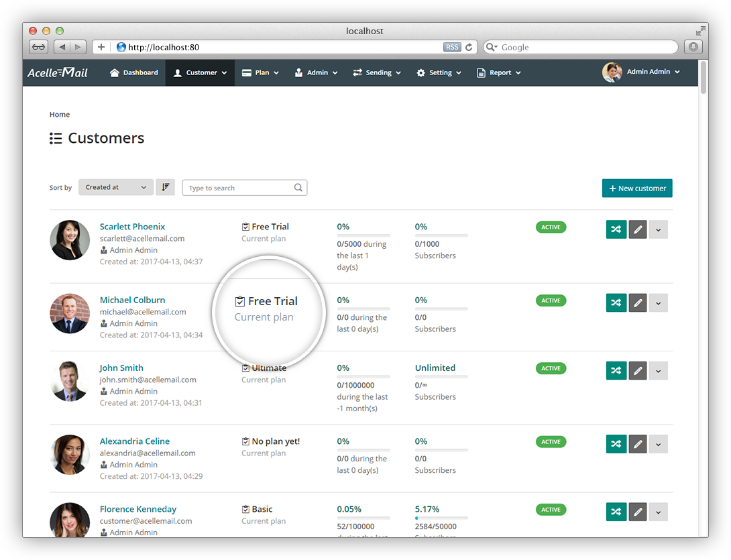The height and width of the screenshot is (560, 731).
Task: Click the shuffle icon on Florence Kenneday's row
Action: click(x=616, y=511)
